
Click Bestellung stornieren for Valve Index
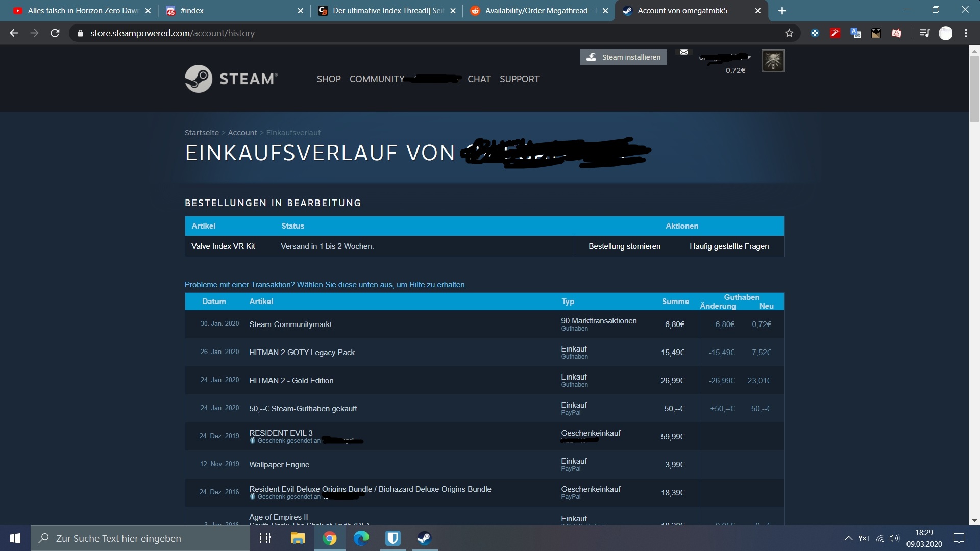pyautogui.click(x=624, y=246)
